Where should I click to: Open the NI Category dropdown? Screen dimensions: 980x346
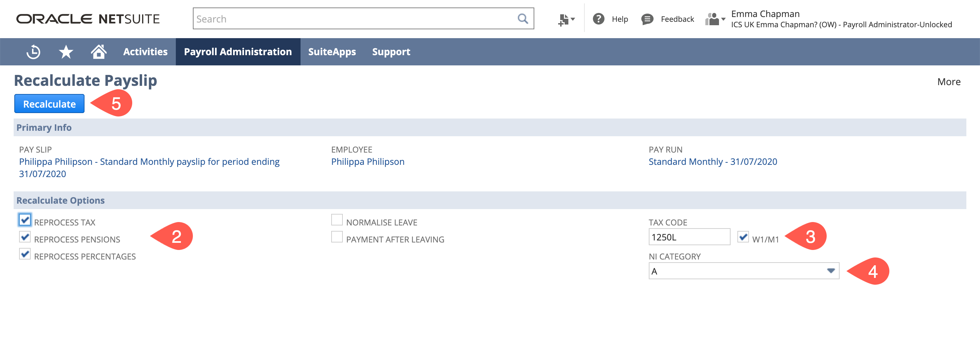[x=831, y=271]
